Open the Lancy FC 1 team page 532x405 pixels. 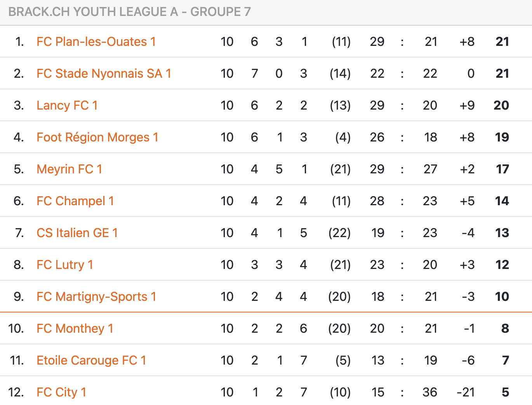[67, 105]
